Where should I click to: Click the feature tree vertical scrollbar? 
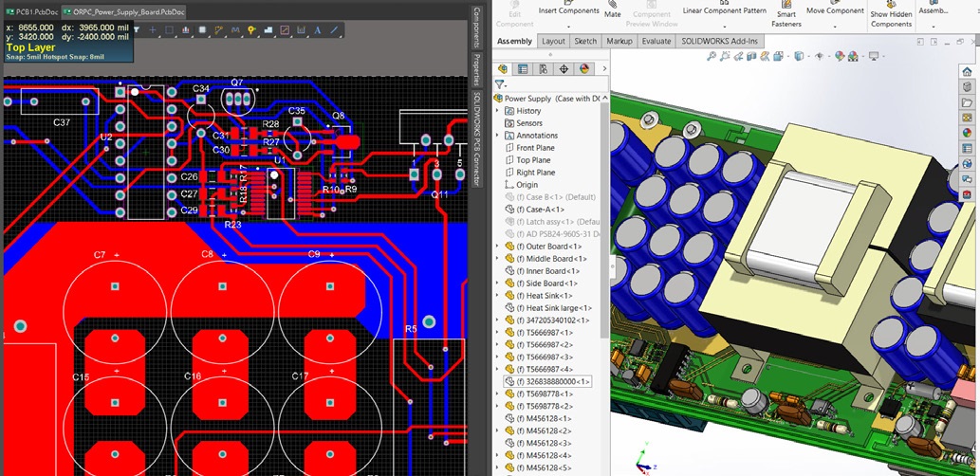tap(604, 221)
